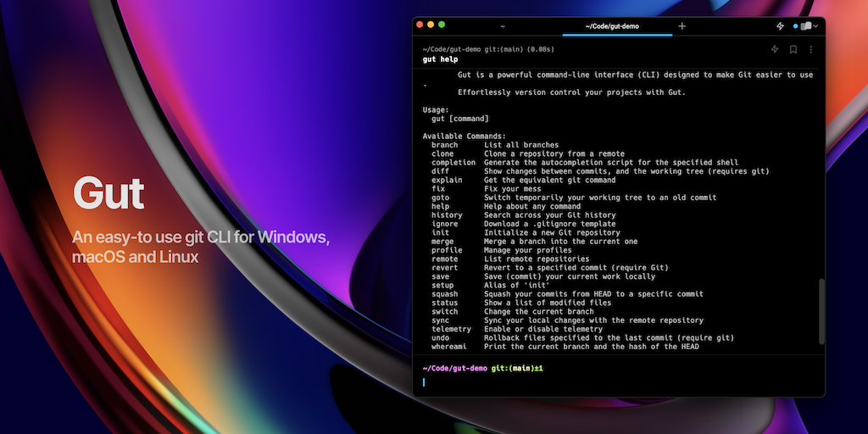Expand the profile dropdown chevron in title bar
The image size is (868, 434).
tap(815, 26)
